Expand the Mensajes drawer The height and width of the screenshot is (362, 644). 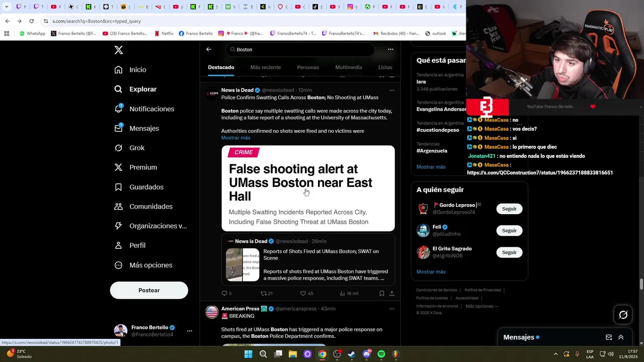(621, 337)
